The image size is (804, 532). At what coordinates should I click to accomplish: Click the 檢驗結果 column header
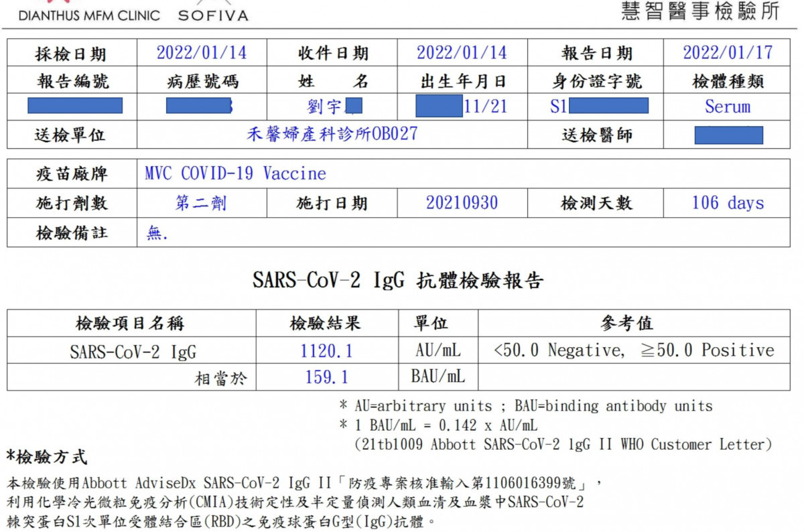click(x=326, y=324)
